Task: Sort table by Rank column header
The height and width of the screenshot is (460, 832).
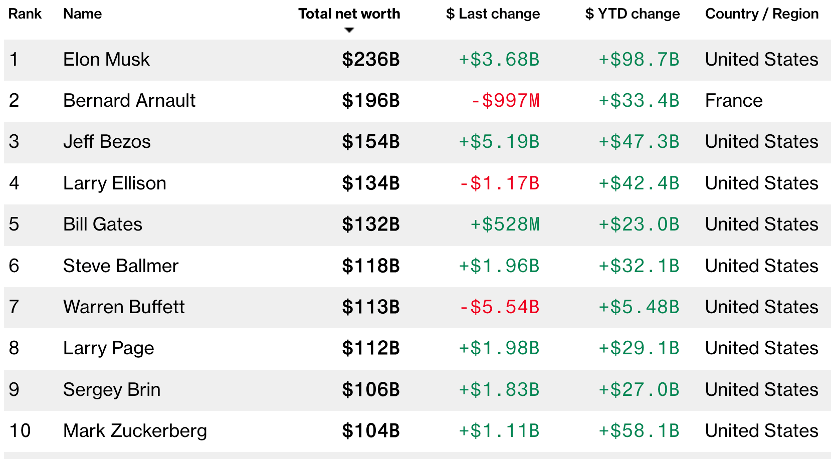Action: 25,14
